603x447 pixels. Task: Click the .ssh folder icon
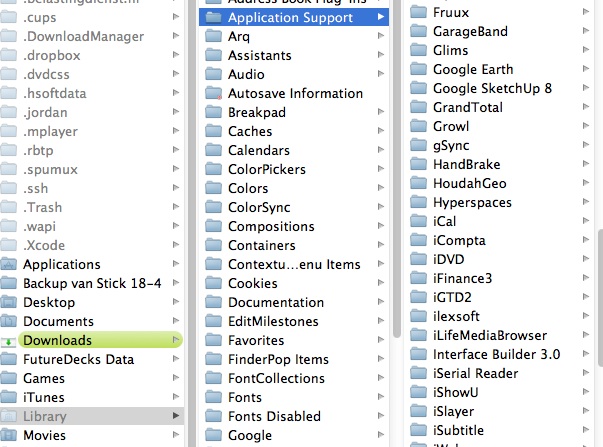8,188
